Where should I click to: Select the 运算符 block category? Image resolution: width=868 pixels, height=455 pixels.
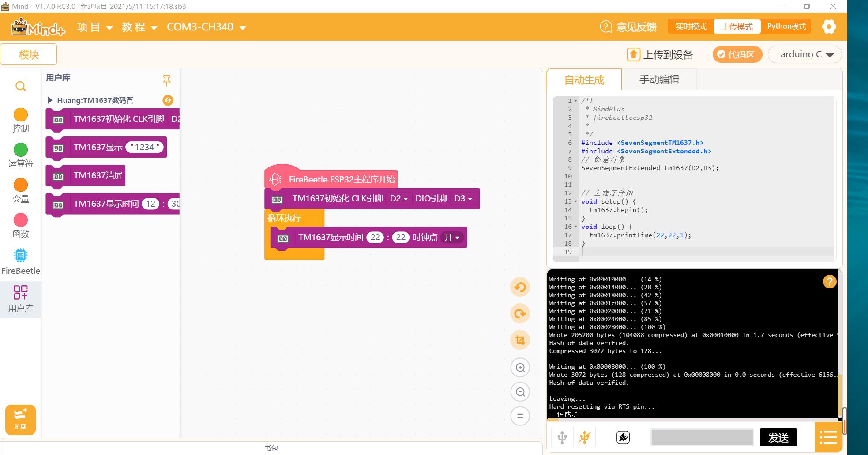coord(21,155)
